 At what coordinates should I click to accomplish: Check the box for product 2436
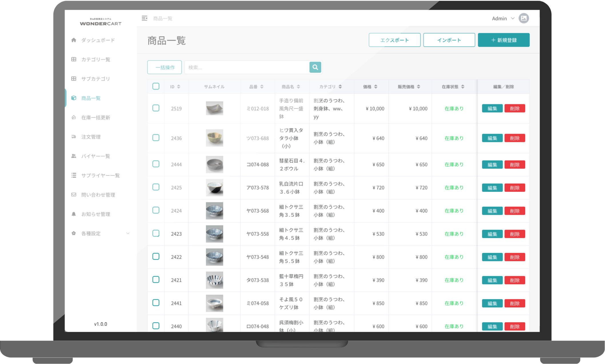click(x=156, y=138)
